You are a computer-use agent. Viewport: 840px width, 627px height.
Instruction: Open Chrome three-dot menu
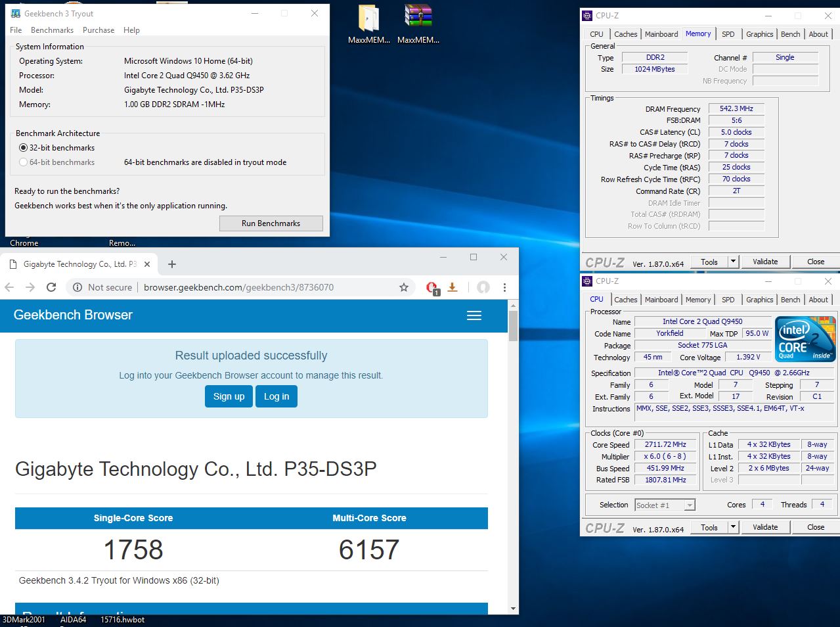click(504, 287)
